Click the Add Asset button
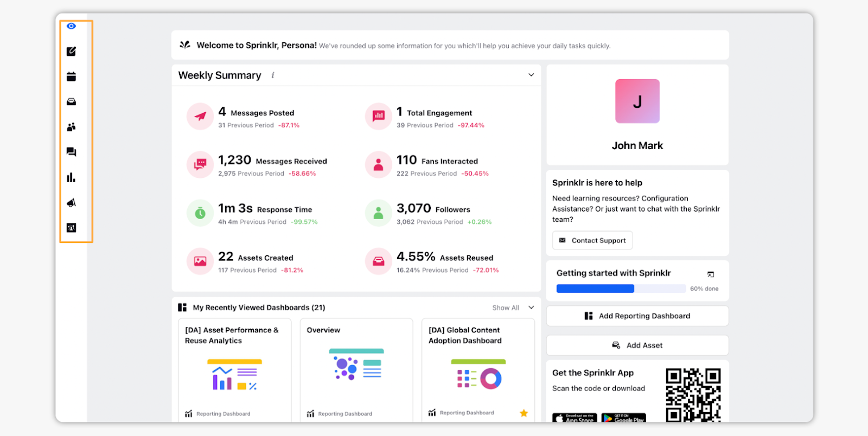This screenshot has width=868, height=436. 637,345
